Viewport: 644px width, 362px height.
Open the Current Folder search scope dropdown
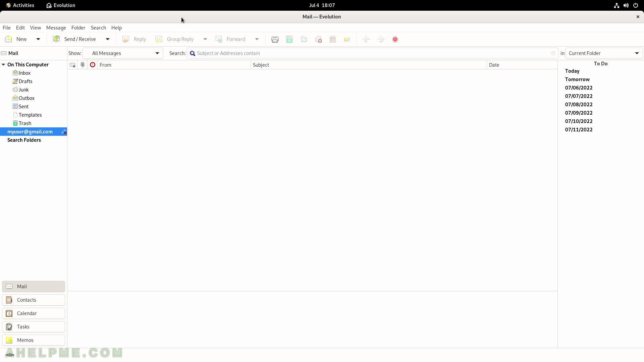click(604, 53)
